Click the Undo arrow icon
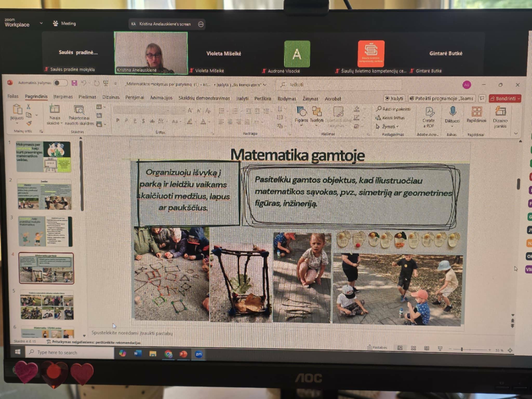The width and height of the screenshot is (532, 399). (x=83, y=83)
